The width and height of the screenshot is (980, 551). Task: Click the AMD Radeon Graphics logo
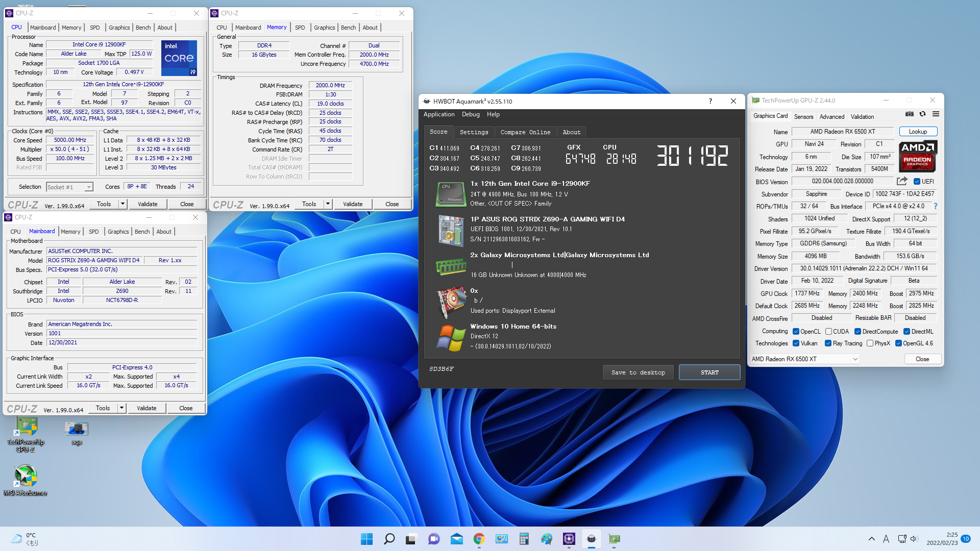[917, 156]
